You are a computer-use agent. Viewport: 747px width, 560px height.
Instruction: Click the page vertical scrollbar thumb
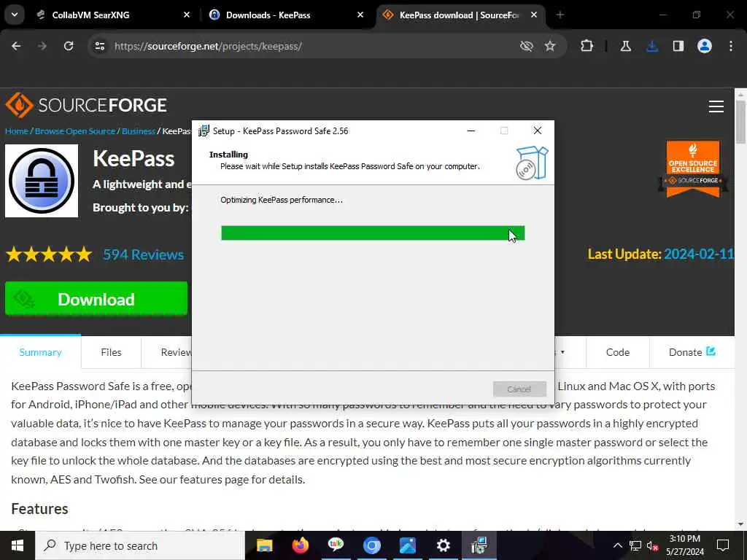coord(740,122)
